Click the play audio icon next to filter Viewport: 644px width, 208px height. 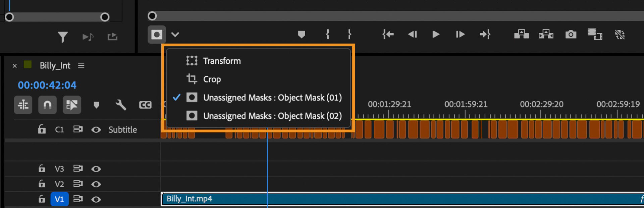click(x=88, y=37)
